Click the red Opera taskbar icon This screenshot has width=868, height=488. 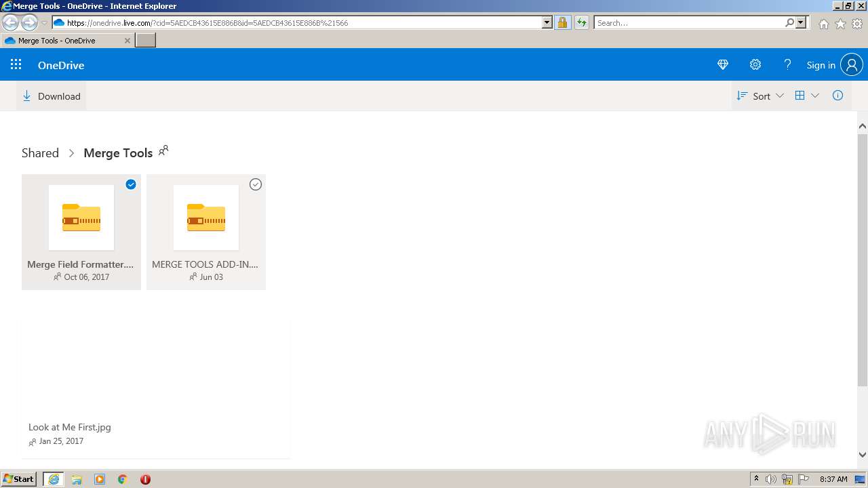pos(145,479)
